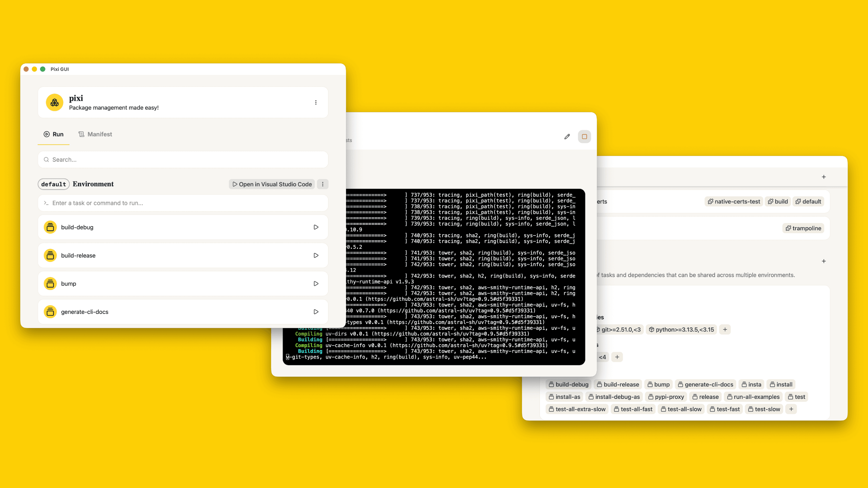
Task: Open the install task chip
Action: pos(781,384)
